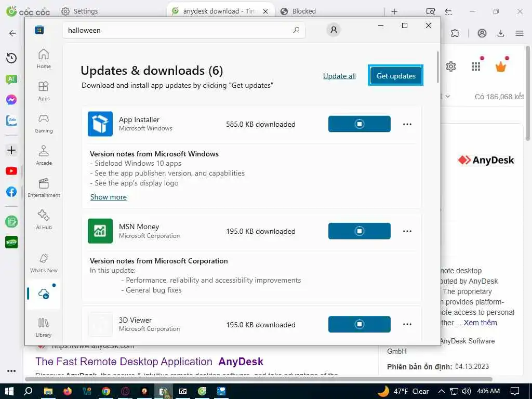Open more options for 3D Viewer
This screenshot has height=399, width=532.
click(407, 324)
